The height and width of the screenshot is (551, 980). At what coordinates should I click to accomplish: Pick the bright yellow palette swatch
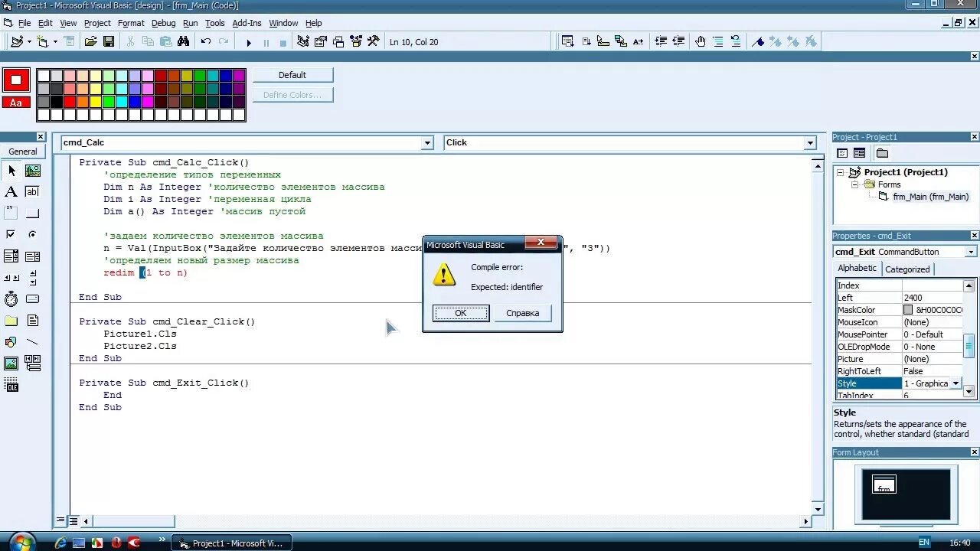pyautogui.click(x=96, y=102)
